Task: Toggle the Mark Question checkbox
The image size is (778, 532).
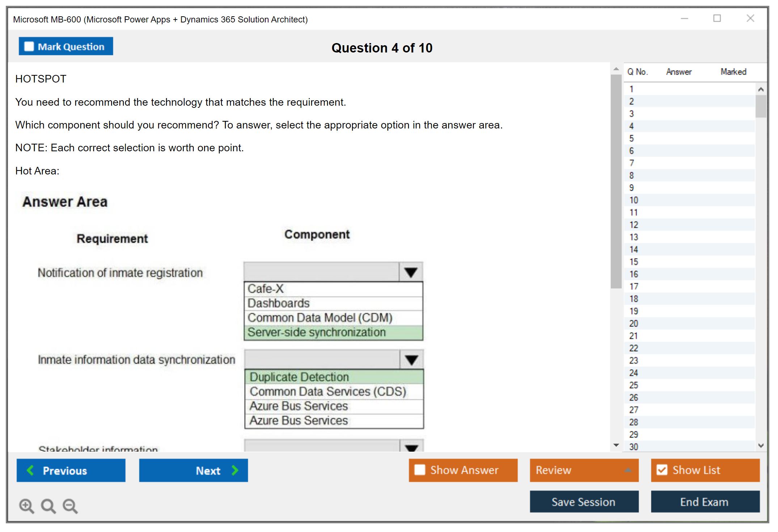Action: point(29,47)
